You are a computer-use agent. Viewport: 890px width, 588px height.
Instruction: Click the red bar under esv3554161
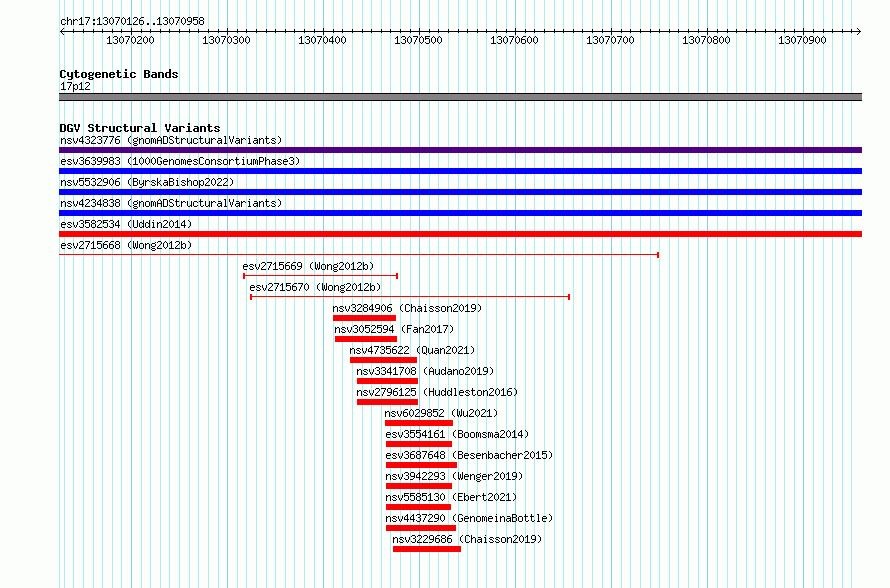pyautogui.click(x=419, y=444)
